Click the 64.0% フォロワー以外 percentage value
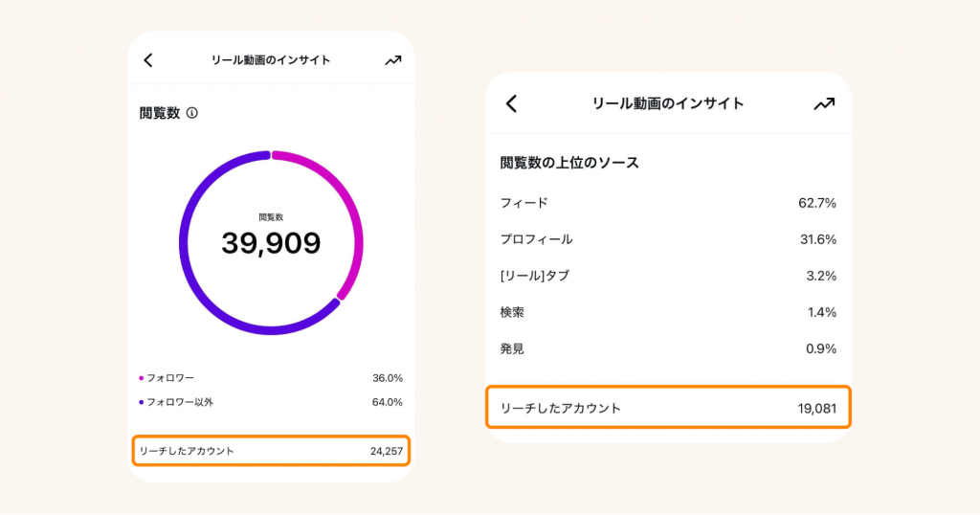 pos(388,402)
